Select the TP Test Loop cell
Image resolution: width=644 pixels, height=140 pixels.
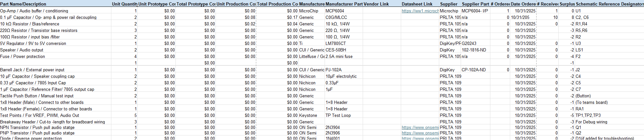click(x=338, y=115)
